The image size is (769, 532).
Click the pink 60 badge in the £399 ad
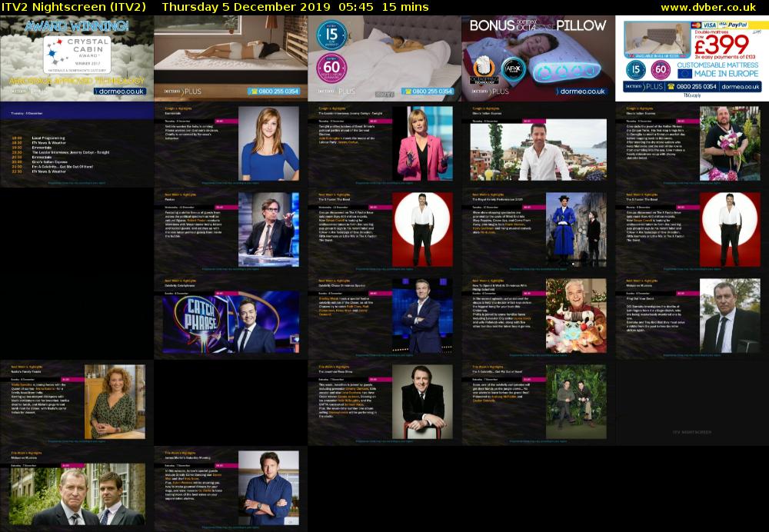pos(661,70)
